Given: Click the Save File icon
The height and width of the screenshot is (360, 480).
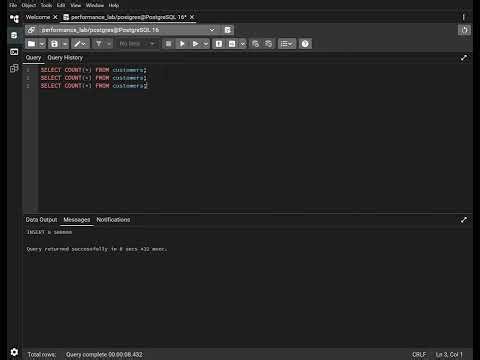Looking at the screenshot, I should (x=54, y=44).
